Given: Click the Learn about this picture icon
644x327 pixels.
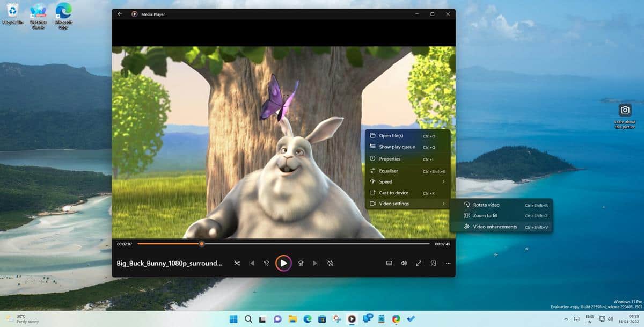Looking at the screenshot, I should pyautogui.click(x=625, y=115).
